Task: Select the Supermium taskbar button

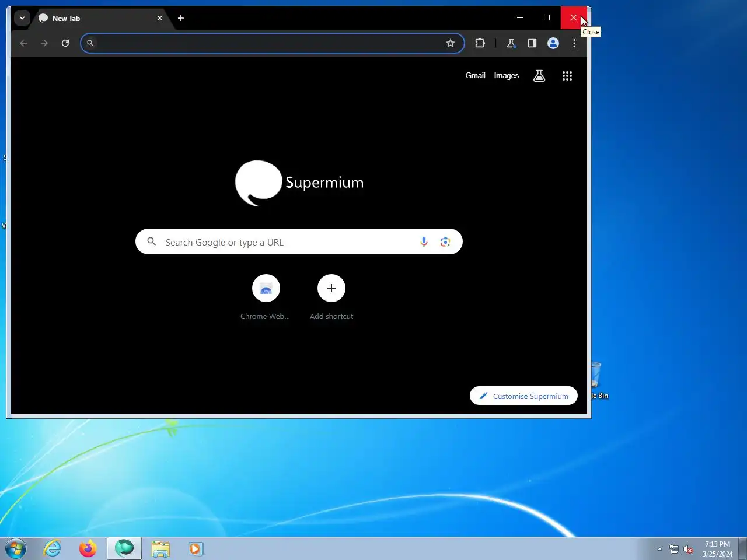Action: [124, 548]
